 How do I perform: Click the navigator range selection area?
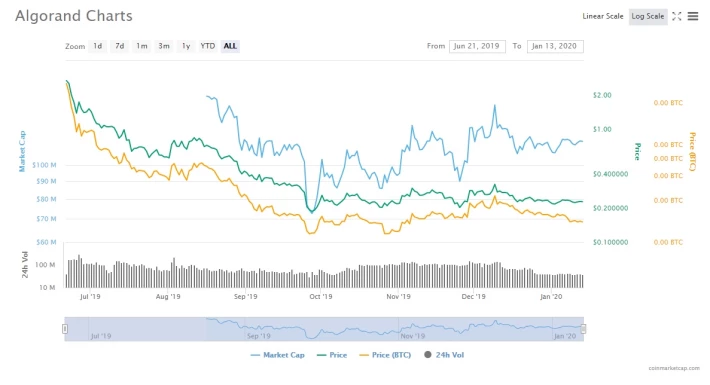(x=324, y=329)
